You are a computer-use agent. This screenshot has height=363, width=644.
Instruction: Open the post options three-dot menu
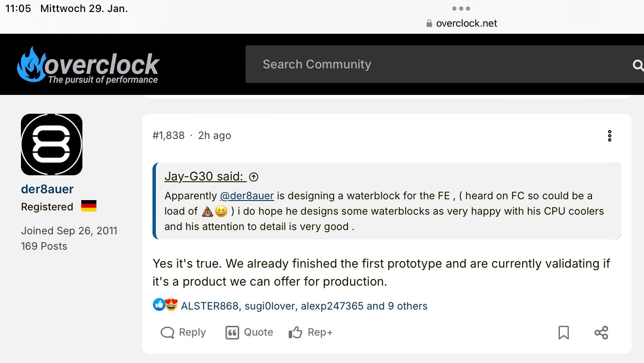pyautogui.click(x=609, y=136)
